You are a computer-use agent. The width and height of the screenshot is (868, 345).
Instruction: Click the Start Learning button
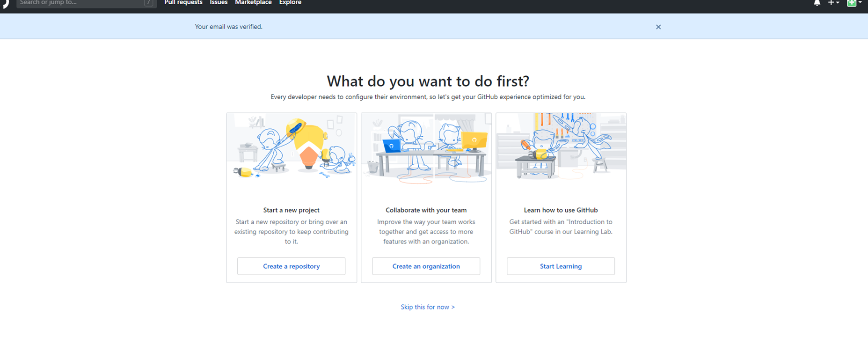(561, 266)
